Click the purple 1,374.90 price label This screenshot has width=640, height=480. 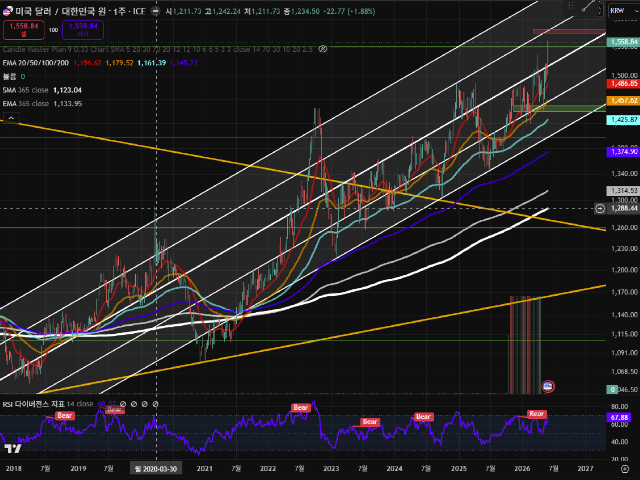coord(623,151)
